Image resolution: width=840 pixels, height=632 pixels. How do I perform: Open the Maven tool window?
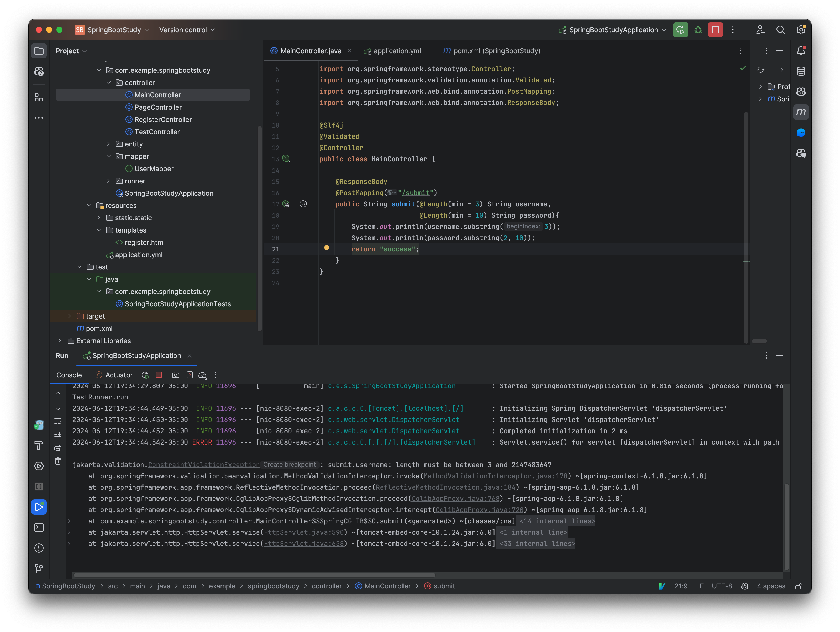801,112
